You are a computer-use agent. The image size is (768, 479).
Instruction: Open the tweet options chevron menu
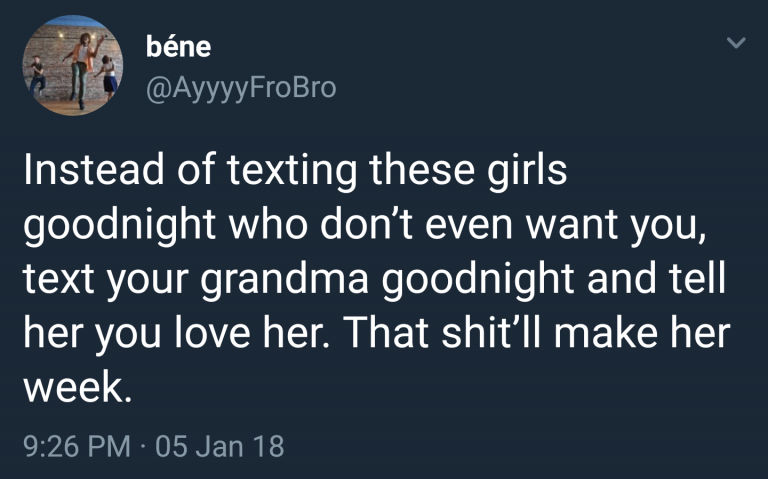pyautogui.click(x=736, y=44)
